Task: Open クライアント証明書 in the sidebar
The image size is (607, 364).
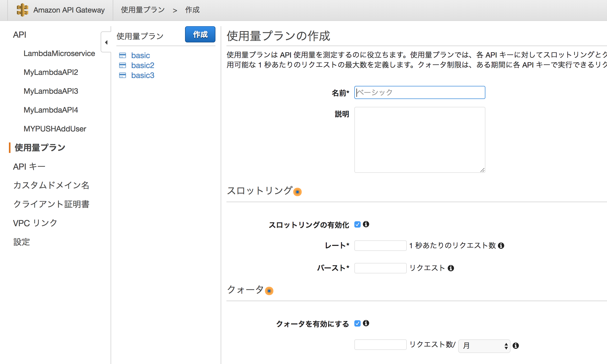Action: pyautogui.click(x=51, y=204)
